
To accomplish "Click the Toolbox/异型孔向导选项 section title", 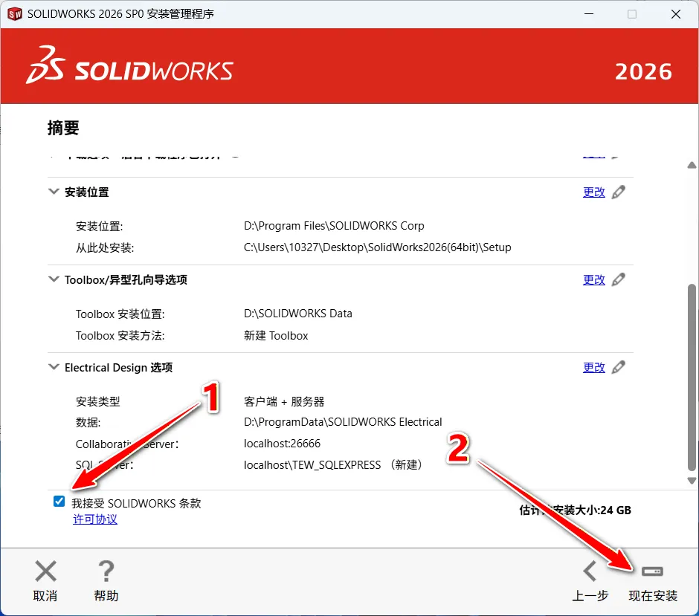I will click(126, 279).
